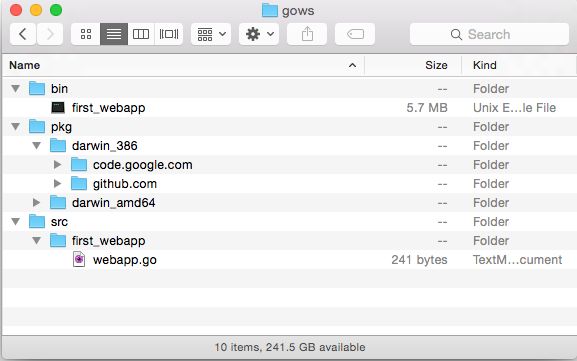Screen dimensions: 577x361
Task: Select the first_webapp executable icon
Action: point(58,107)
